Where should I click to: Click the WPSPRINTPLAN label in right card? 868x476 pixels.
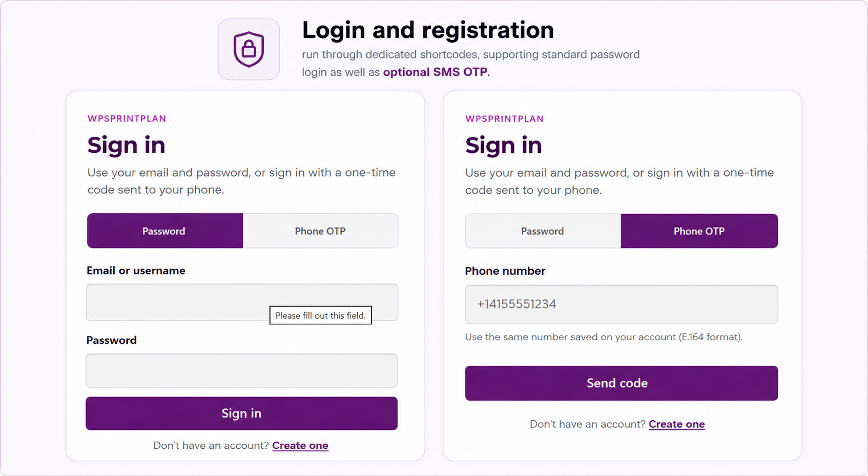pos(505,119)
